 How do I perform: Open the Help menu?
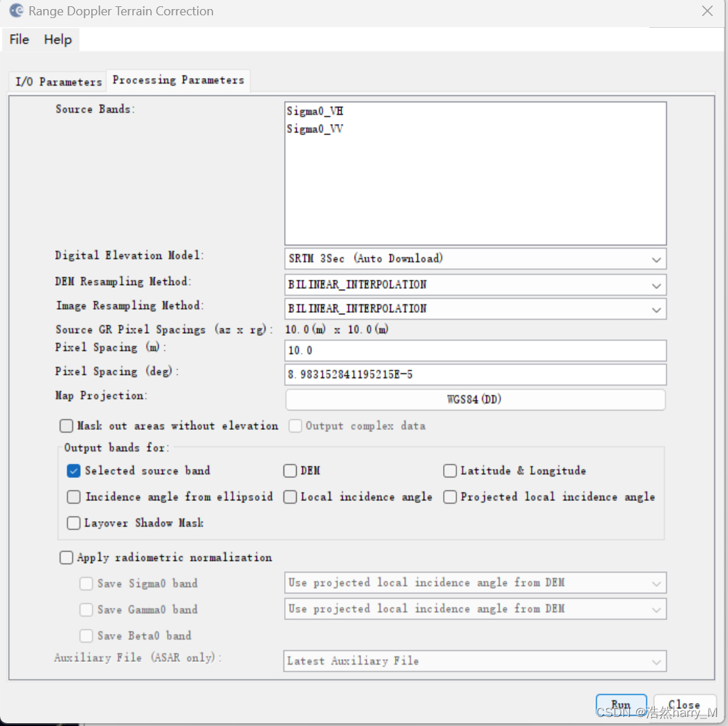(x=58, y=40)
